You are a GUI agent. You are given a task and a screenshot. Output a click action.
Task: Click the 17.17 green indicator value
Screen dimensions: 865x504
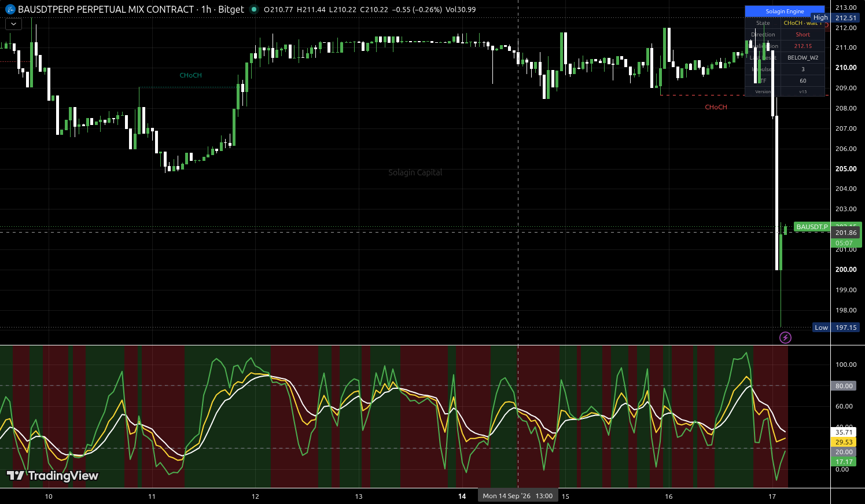pos(844,462)
